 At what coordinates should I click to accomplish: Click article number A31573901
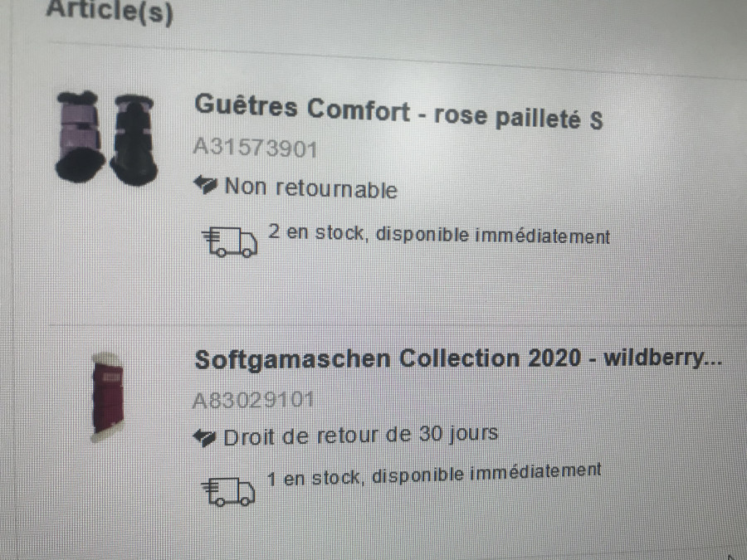(255, 148)
